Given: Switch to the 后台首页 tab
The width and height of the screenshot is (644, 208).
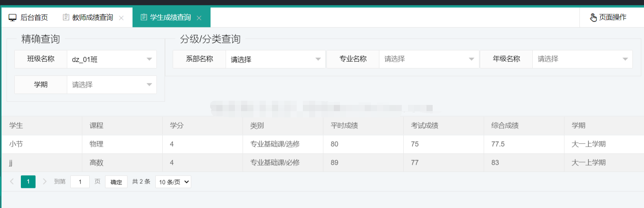Looking at the screenshot, I should coord(28,17).
